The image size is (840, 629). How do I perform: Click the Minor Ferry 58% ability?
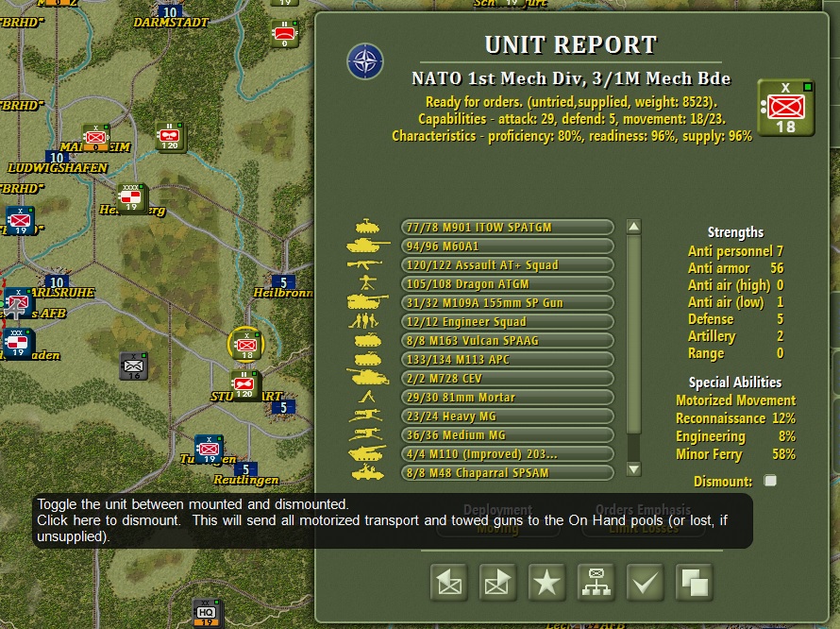coord(735,454)
